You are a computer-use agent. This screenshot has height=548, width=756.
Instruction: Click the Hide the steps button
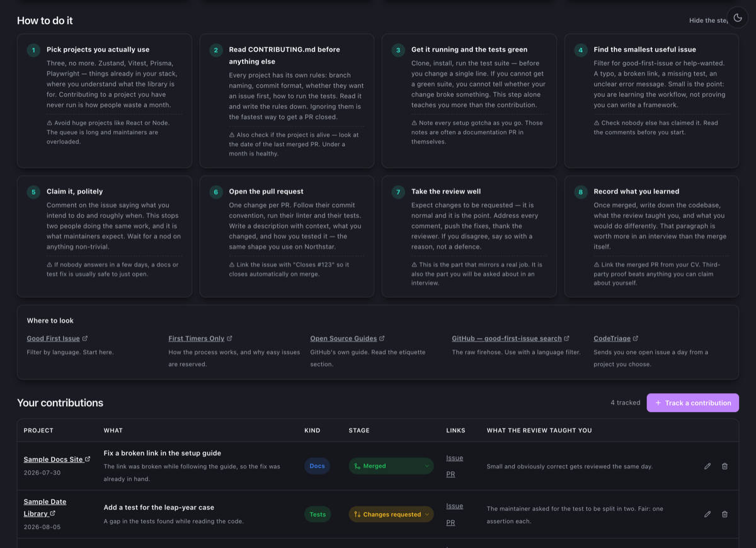[x=708, y=21]
